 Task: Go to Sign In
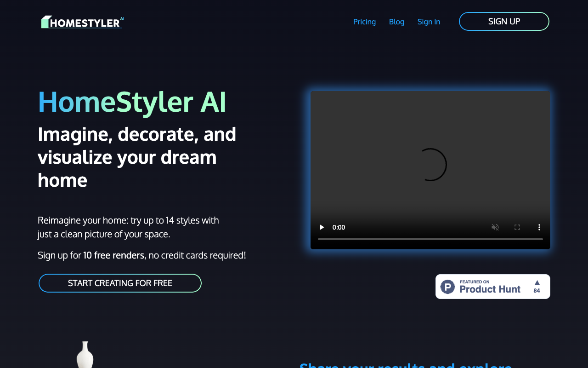click(x=429, y=22)
